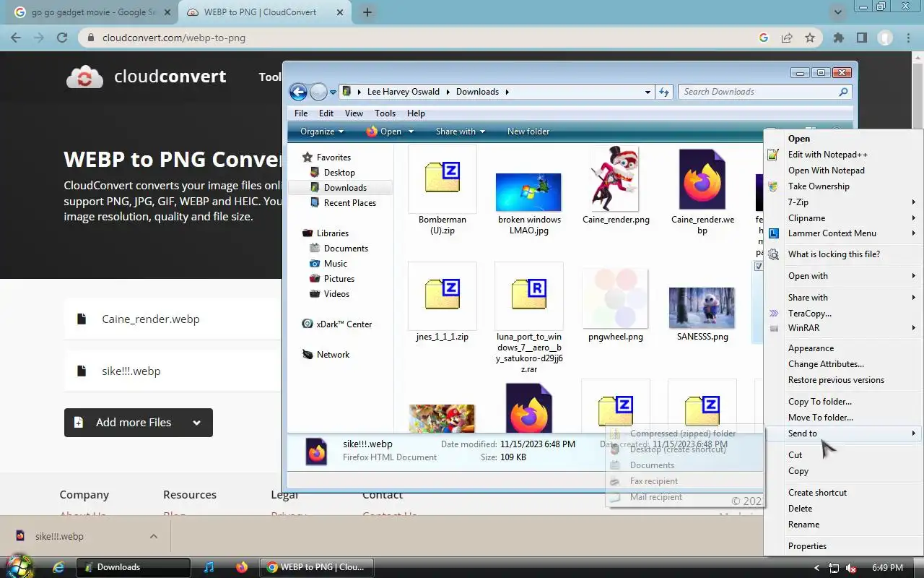Expand the Share with dropdown
This screenshot has height=578, width=924.
pos(461,131)
